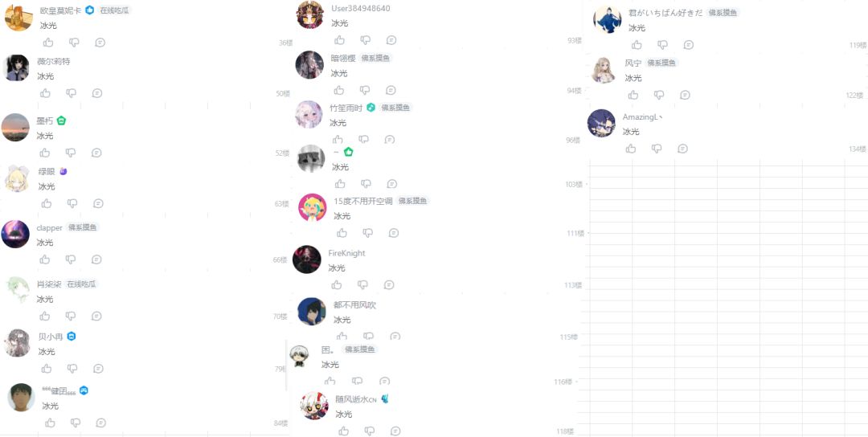Open FireKnight's avatar picture

[x=307, y=259]
